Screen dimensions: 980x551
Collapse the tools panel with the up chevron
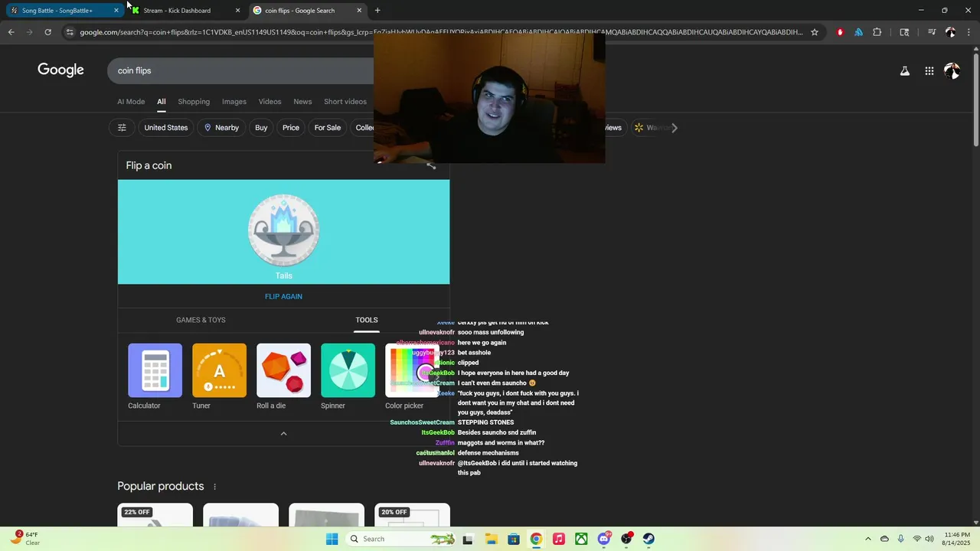click(x=283, y=433)
